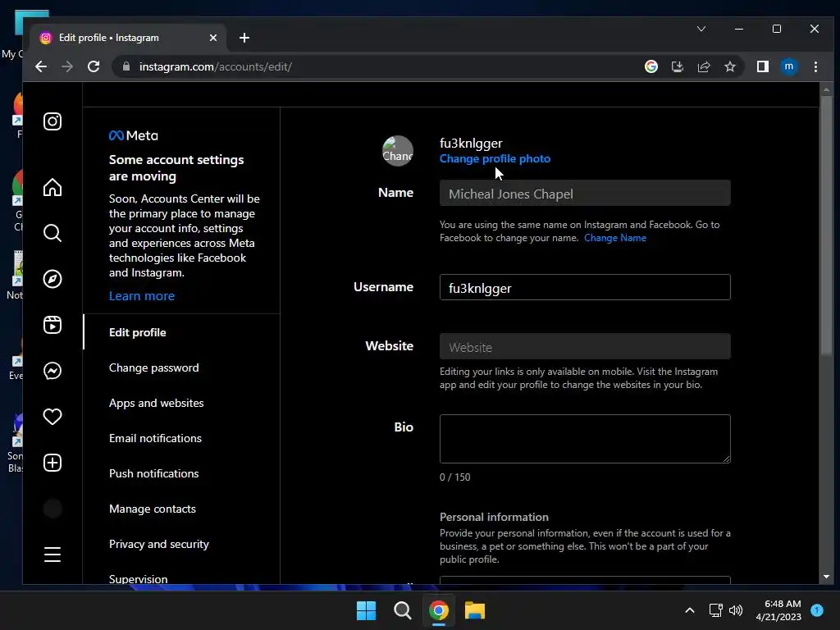Screen dimensions: 840x630
Task: Click the scrollbar down arrow
Action: tap(826, 577)
